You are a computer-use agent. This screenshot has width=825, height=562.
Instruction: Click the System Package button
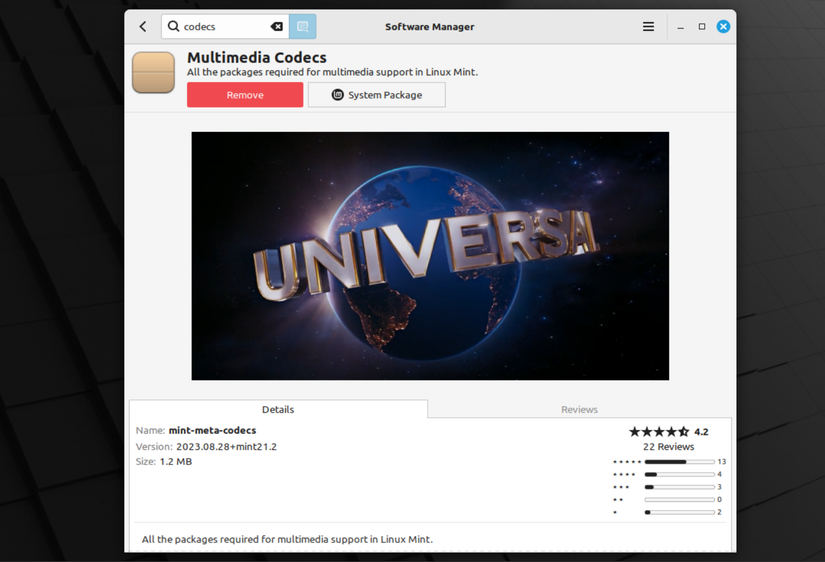click(x=377, y=95)
